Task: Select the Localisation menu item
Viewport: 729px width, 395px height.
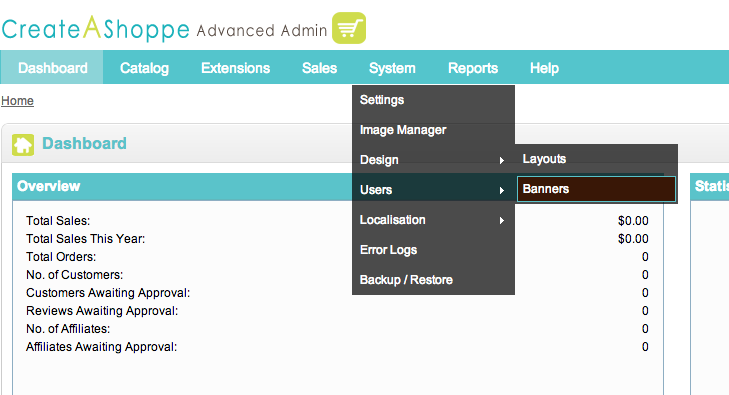Action: (433, 220)
